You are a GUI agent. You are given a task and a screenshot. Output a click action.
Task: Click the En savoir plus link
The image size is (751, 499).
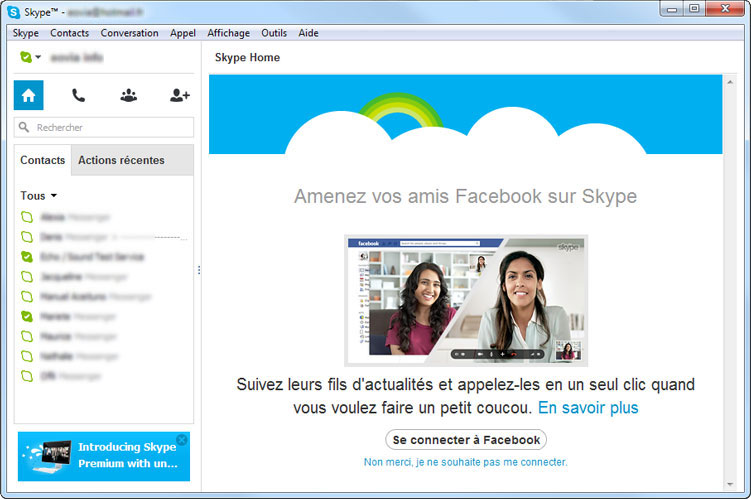coord(588,408)
